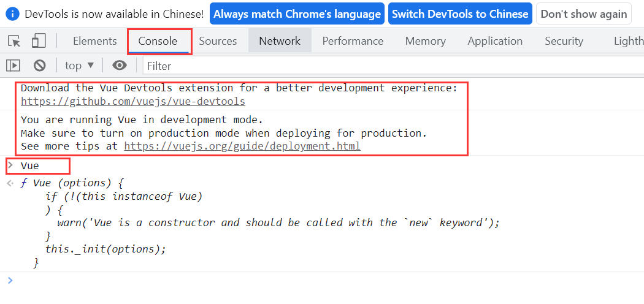This screenshot has width=644, height=304.
Task: Click Switch DevTools to Chinese button
Action: [x=460, y=14]
